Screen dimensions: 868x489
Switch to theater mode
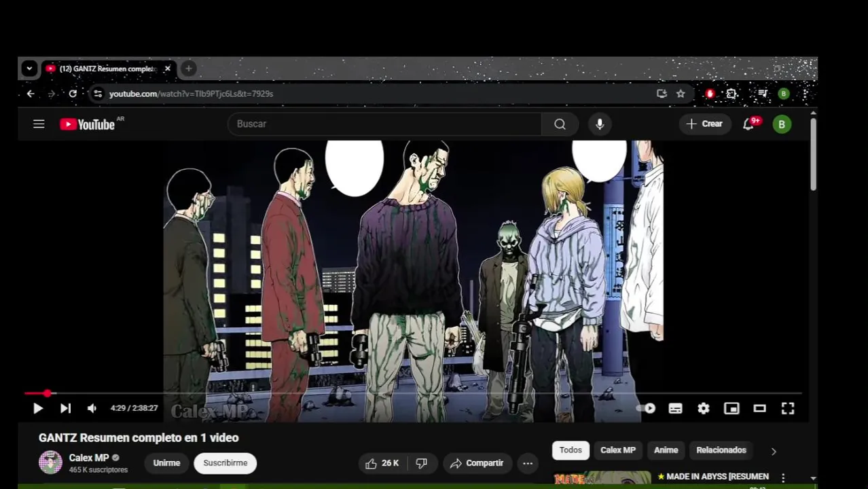759,408
